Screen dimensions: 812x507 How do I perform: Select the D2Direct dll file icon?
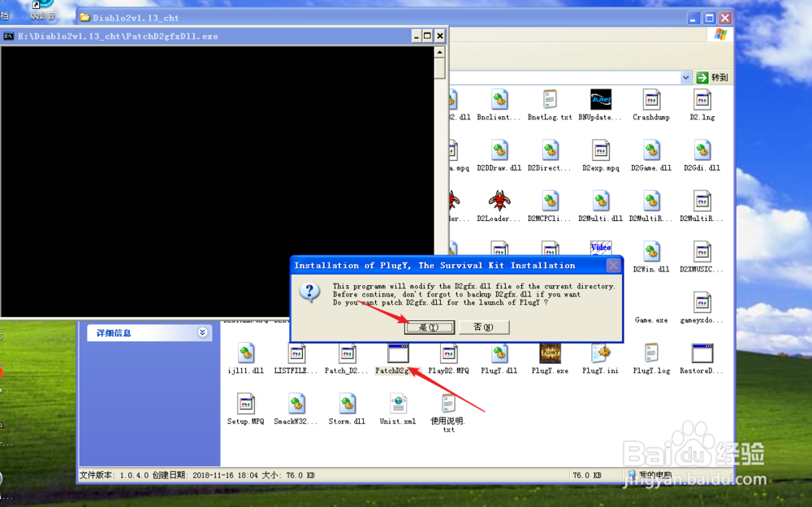point(550,150)
